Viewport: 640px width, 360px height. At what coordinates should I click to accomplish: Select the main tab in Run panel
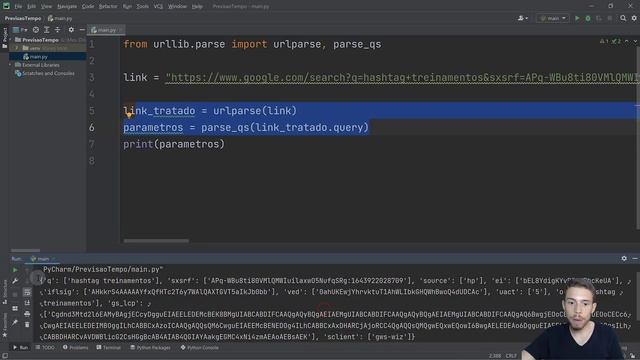pos(42,259)
